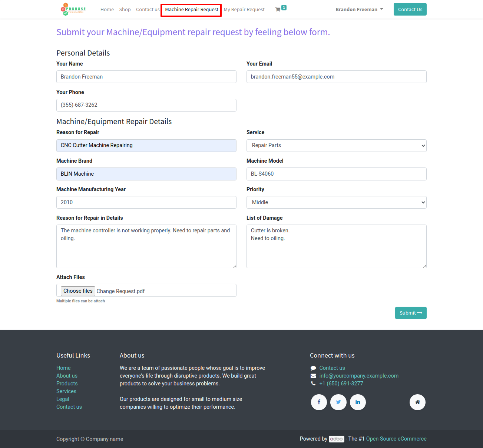Click the Probuse logo
Viewport: 483px width, 448px height.
coord(73,9)
